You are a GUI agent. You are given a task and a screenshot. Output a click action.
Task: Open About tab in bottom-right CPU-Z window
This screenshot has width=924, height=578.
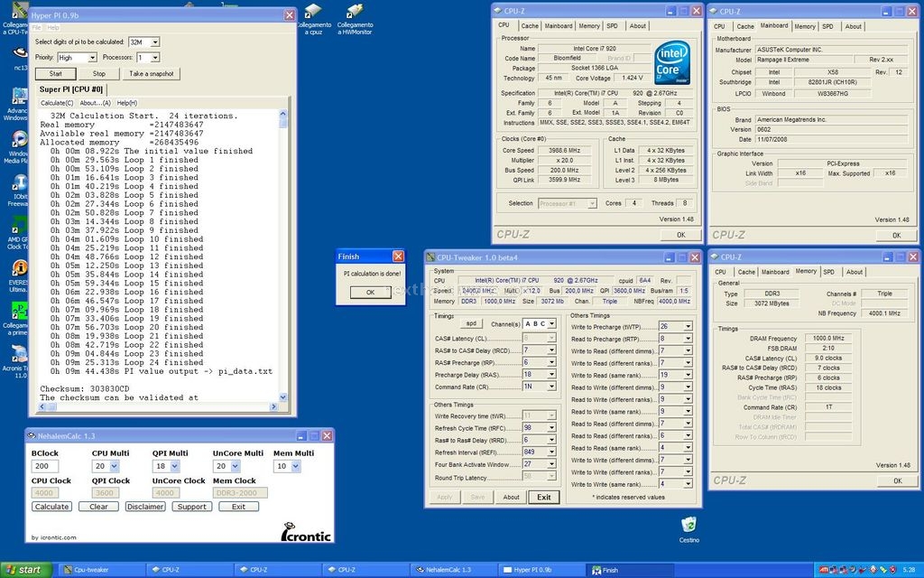click(855, 272)
